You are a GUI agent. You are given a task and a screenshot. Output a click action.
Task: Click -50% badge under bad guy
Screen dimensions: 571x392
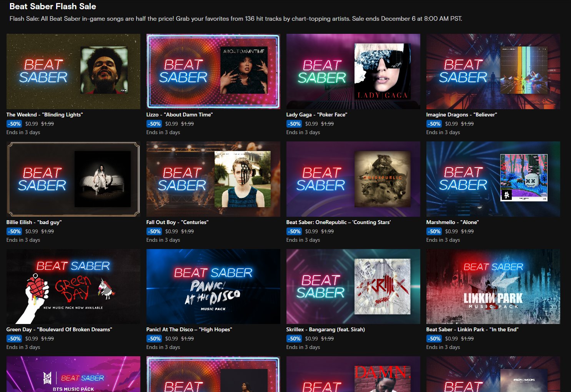(14, 231)
